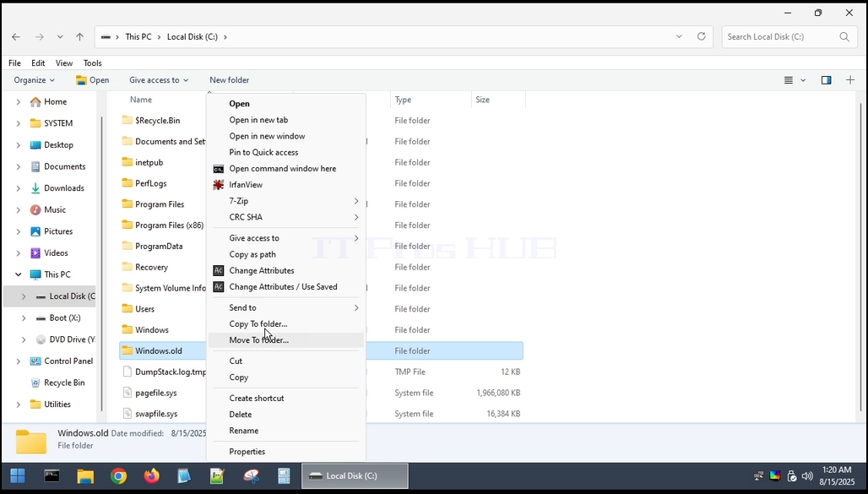Screen dimensions: 868x494
Task: Launch Command Prompt from taskbar
Action: pyautogui.click(x=52, y=475)
